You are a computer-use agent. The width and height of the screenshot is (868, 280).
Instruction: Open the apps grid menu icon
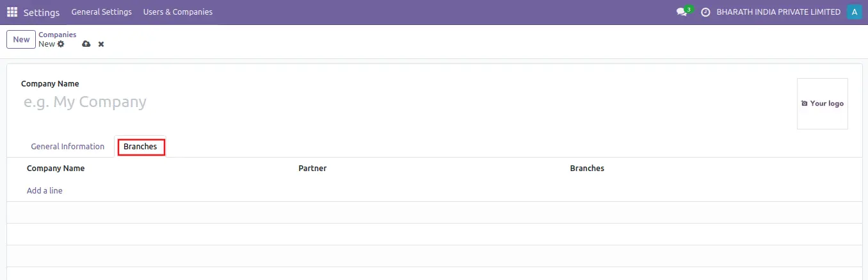12,12
